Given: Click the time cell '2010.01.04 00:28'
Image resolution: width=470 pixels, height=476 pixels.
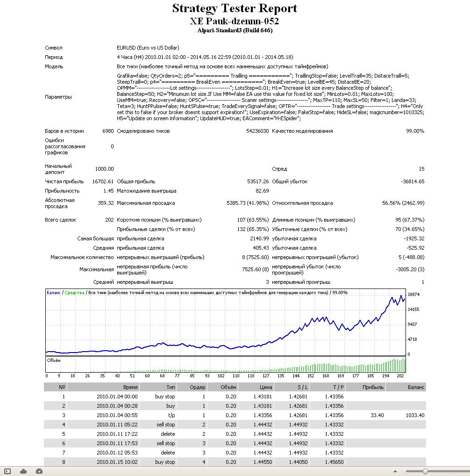Looking at the screenshot, I should click(117, 406).
